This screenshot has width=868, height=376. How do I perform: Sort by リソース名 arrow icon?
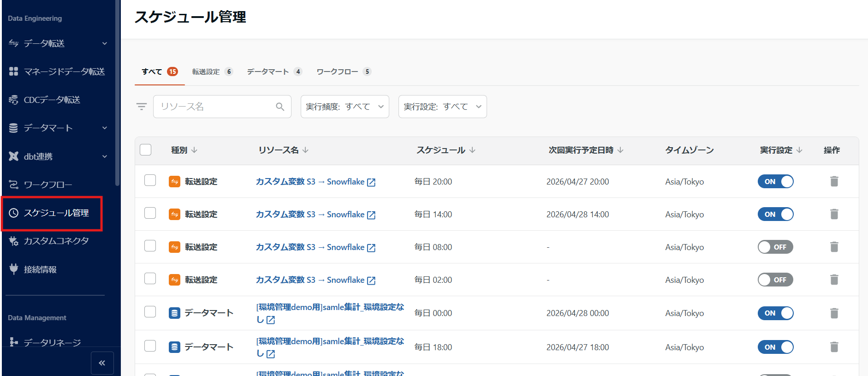(306, 150)
